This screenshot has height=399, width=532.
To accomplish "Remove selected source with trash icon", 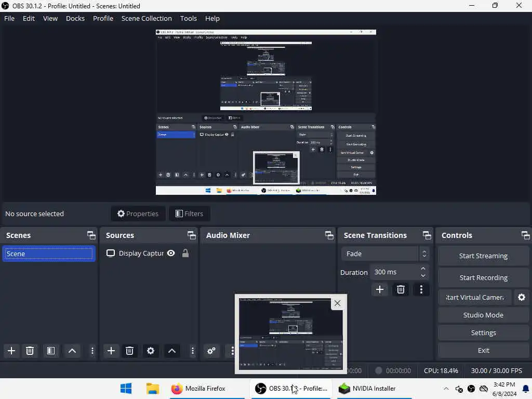I will tap(129, 351).
